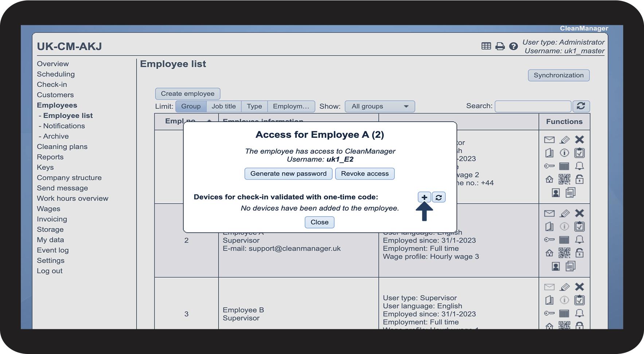Open Work hours overview
This screenshot has width=644, height=354.
(x=73, y=198)
